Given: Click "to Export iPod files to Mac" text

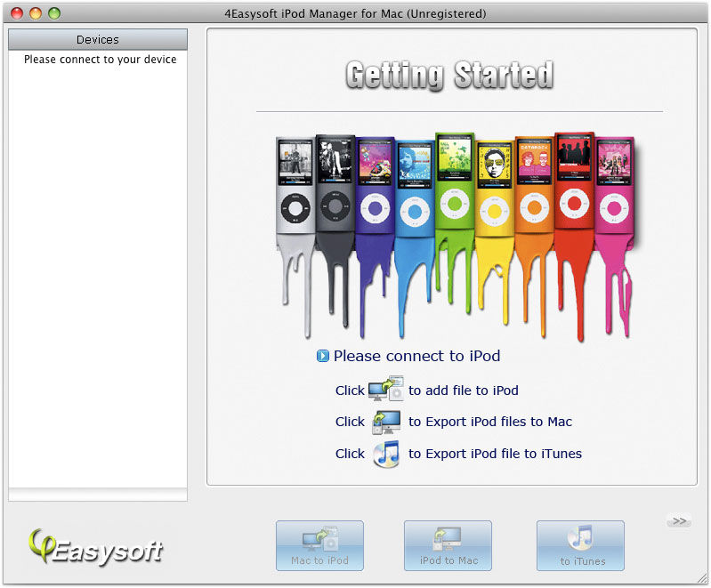Looking at the screenshot, I should [x=490, y=422].
